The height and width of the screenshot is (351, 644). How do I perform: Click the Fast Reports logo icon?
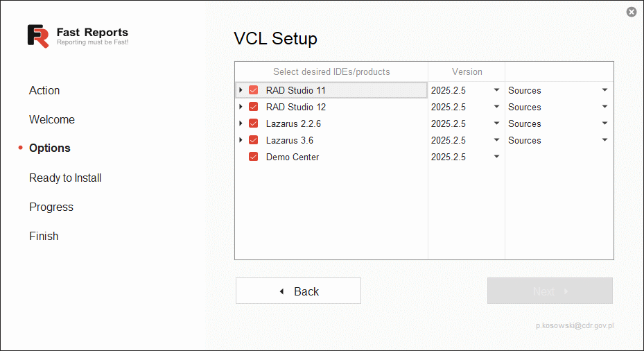point(38,36)
